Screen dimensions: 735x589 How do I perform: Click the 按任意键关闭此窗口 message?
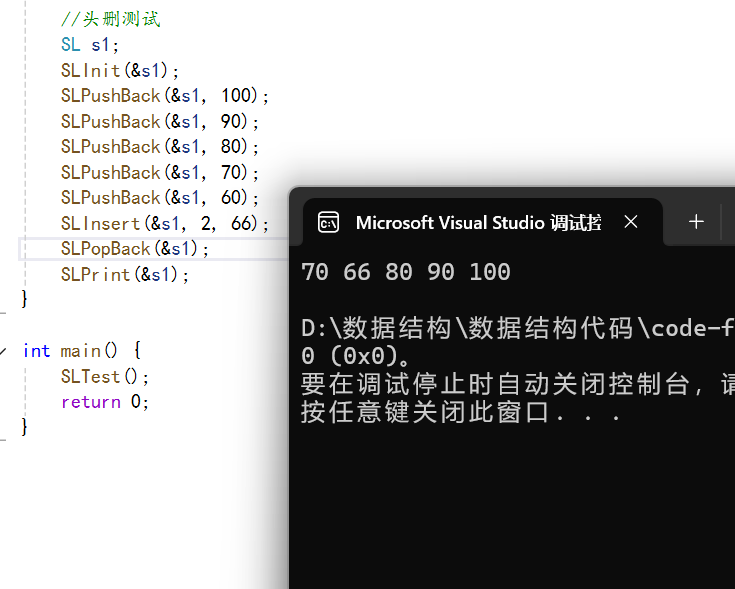click(461, 413)
